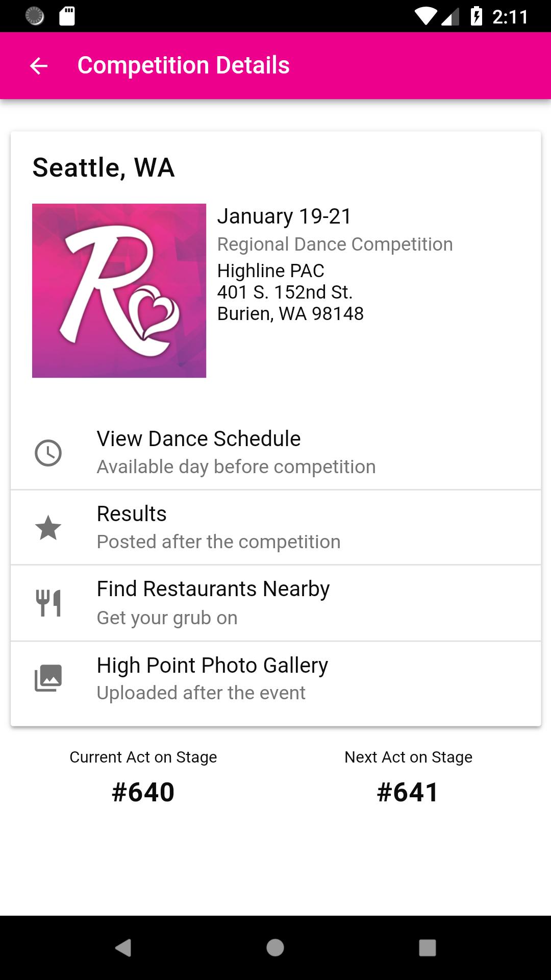This screenshot has height=980, width=551.
Task: Tap the Highline PAC address text
Action: point(290,292)
